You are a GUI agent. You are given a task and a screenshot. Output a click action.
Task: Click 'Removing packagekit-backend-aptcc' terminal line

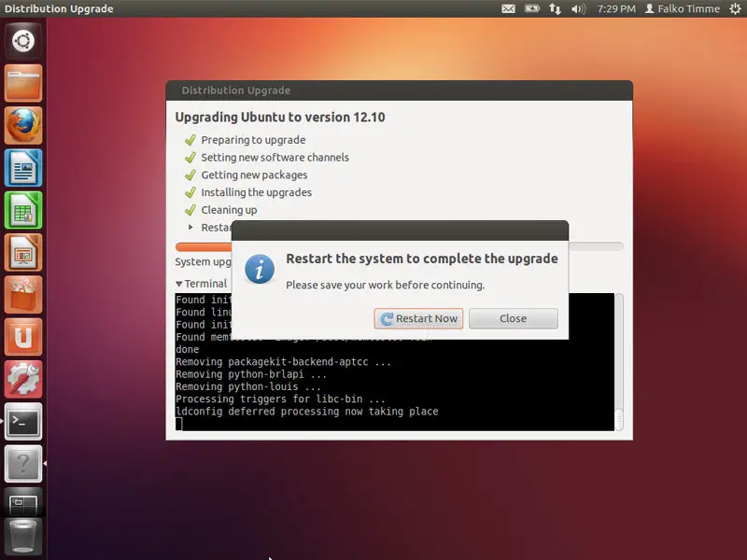click(284, 362)
